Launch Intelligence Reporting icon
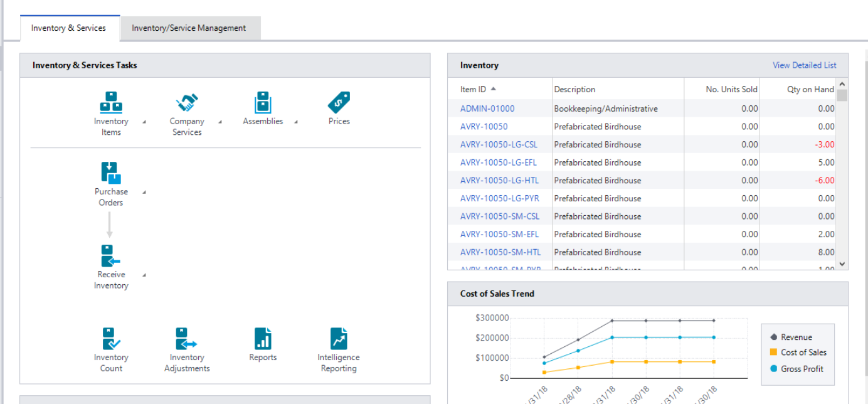Screen dimensions: 868x404 [x=339, y=339]
